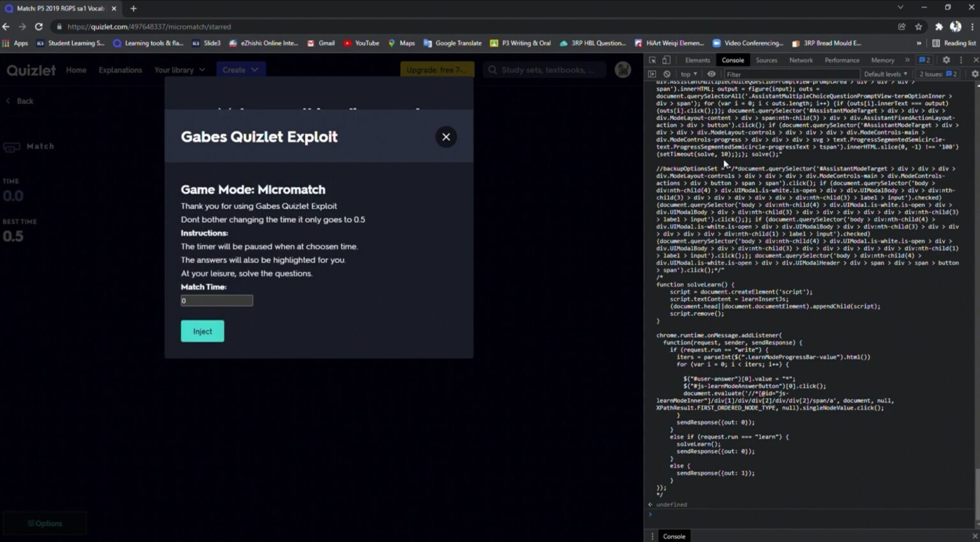Switch to the Elements tab in DevTools

[x=697, y=59]
